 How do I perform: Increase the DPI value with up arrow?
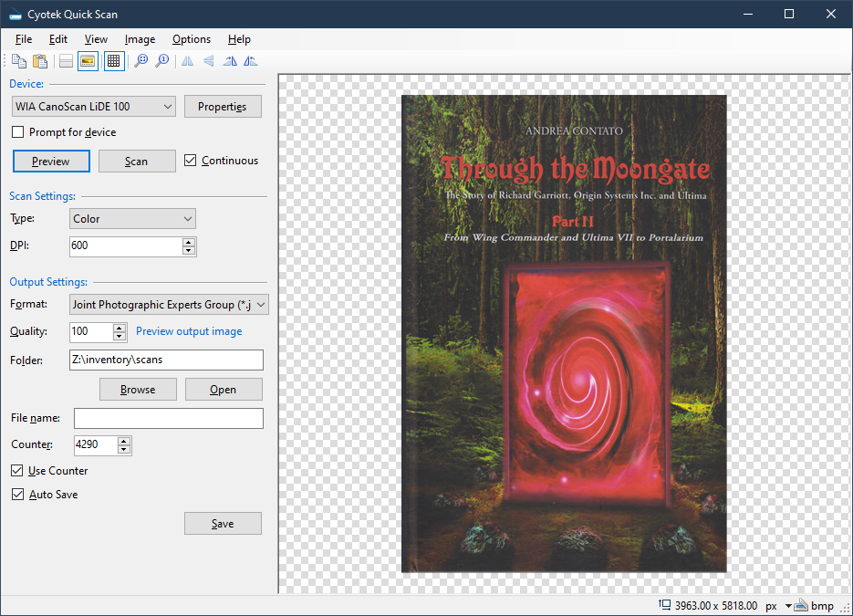pyautogui.click(x=189, y=242)
